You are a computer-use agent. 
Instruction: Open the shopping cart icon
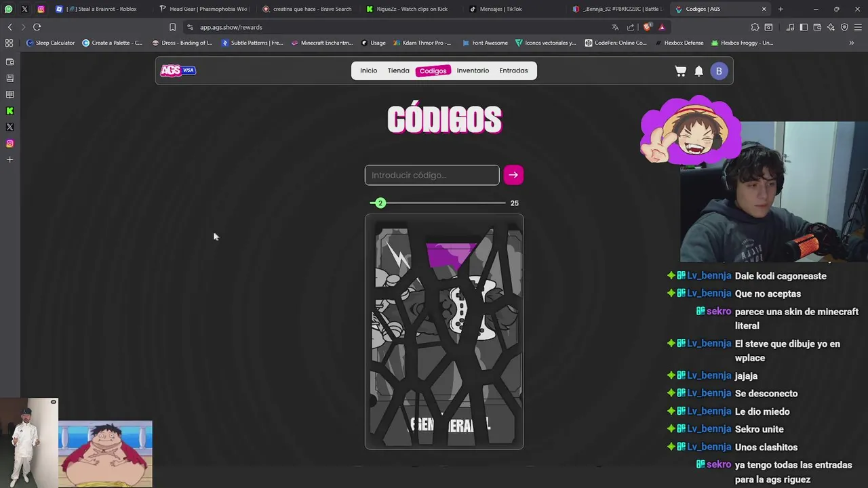pos(681,70)
